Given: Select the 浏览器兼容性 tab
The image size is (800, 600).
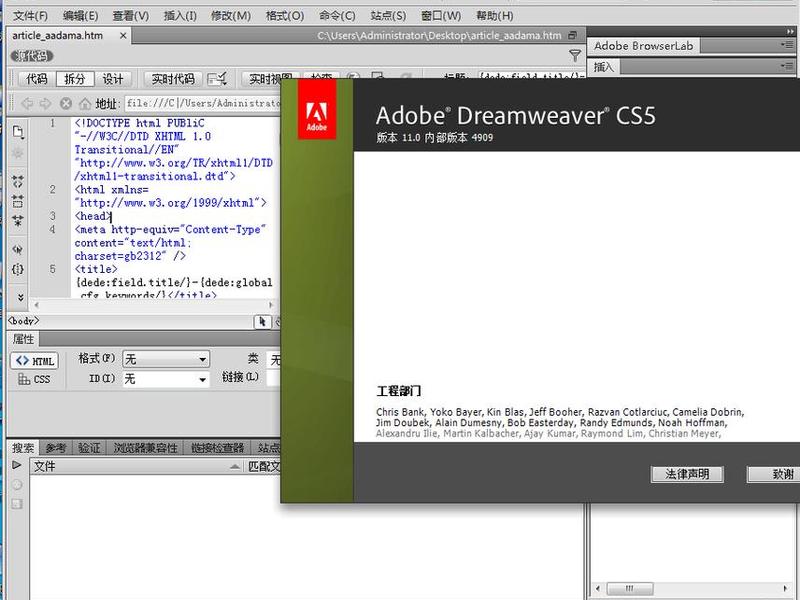Looking at the screenshot, I should pyautogui.click(x=145, y=448).
